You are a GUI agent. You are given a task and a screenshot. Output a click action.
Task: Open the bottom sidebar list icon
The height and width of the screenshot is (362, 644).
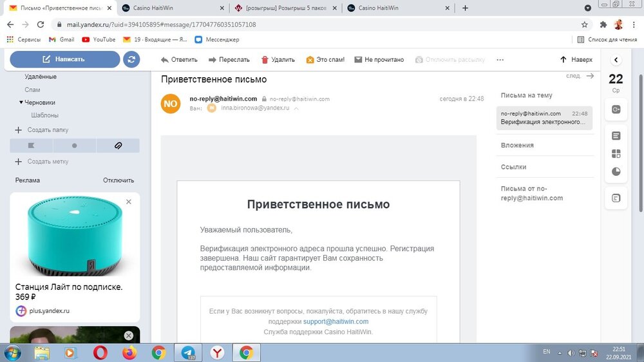point(616,198)
